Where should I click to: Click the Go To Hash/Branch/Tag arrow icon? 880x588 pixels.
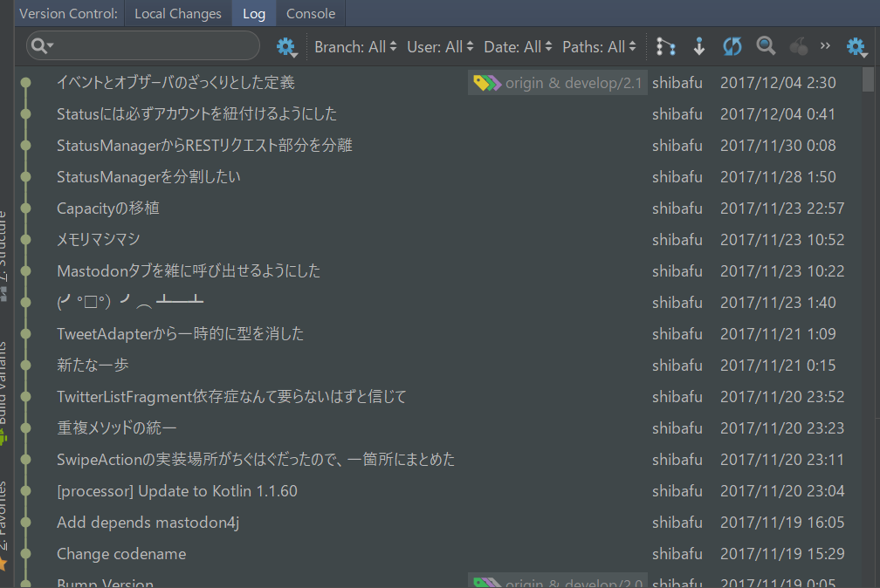click(698, 46)
